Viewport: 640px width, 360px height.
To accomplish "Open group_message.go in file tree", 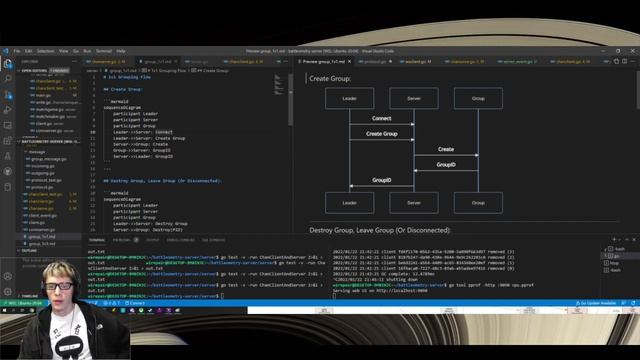I will [49, 159].
